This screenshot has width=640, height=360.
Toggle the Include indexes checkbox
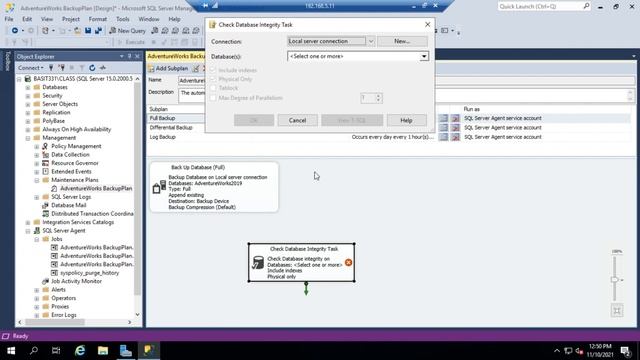[213, 70]
